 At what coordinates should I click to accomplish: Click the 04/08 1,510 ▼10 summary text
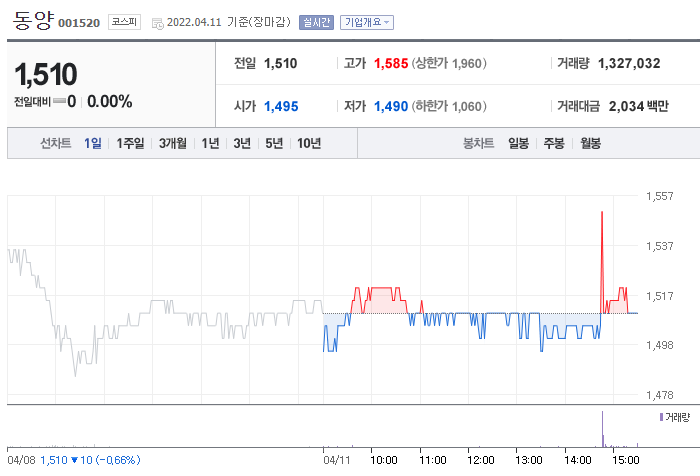tap(74, 460)
